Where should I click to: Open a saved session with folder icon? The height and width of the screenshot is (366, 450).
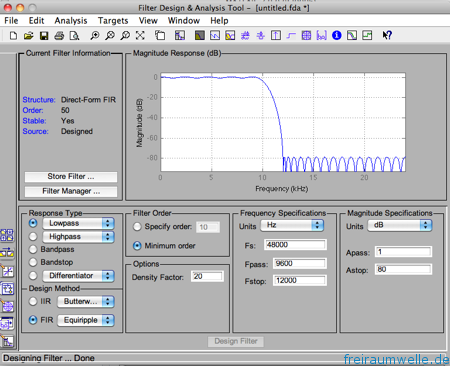pyautogui.click(x=29, y=35)
